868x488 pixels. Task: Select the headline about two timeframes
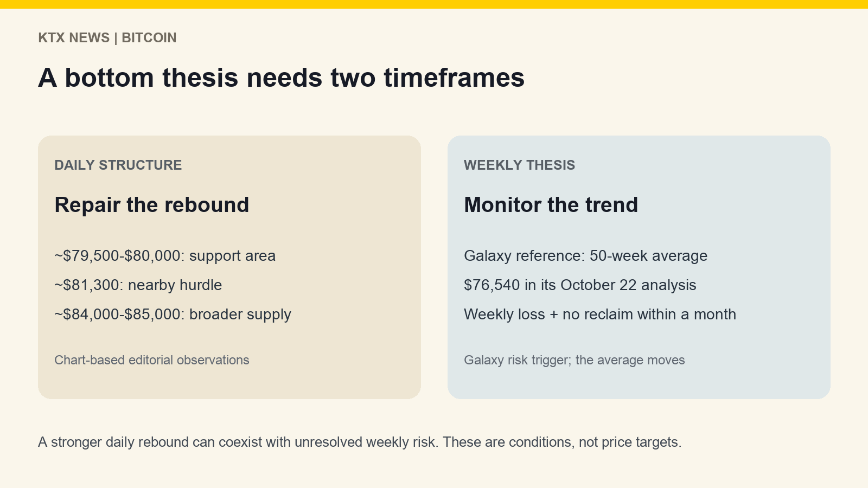(x=282, y=78)
